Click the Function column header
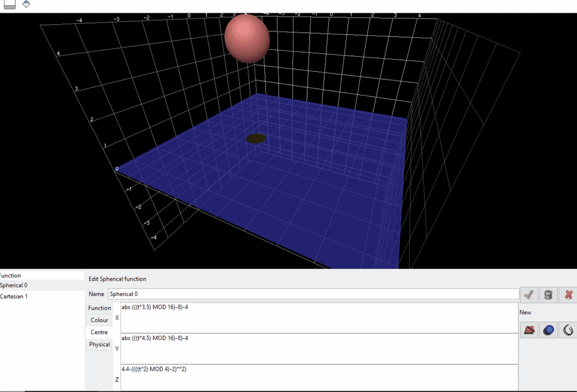Image resolution: width=577 pixels, height=392 pixels. (x=42, y=275)
